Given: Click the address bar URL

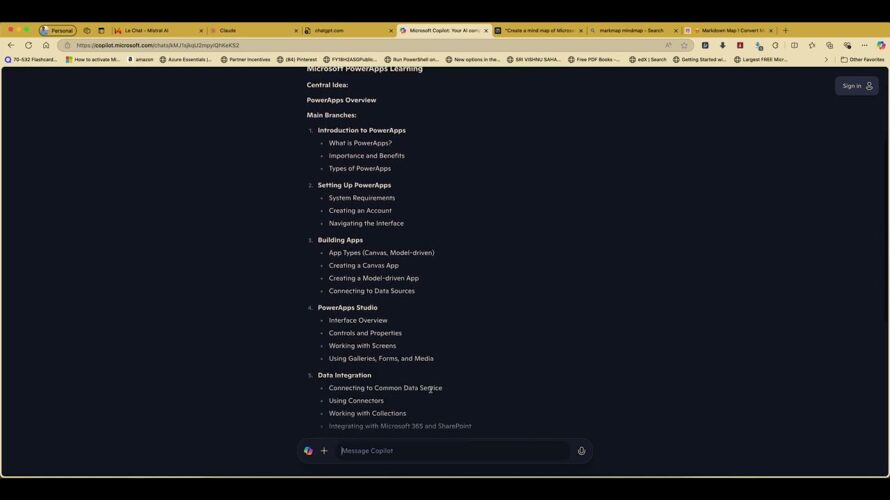Looking at the screenshot, I should [158, 45].
